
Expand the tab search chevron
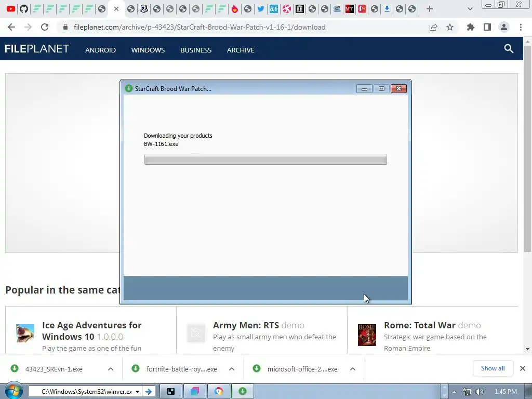[470, 9]
